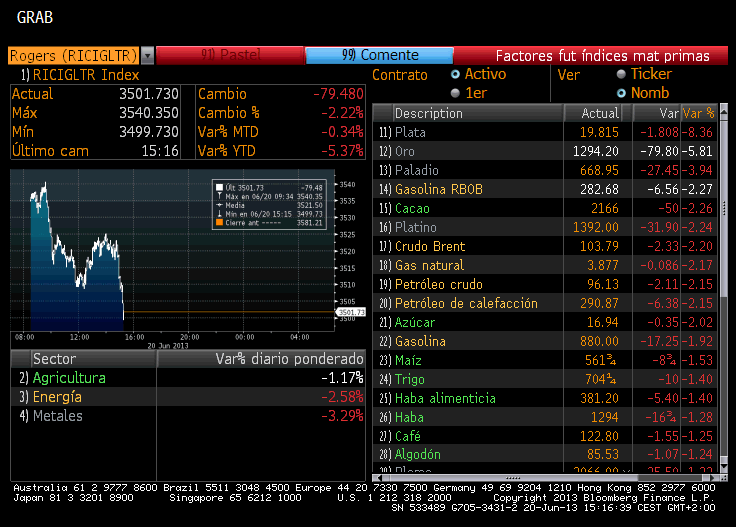
Task: Click the Rogers (RICIGLTR) index field
Action: [x=74, y=56]
